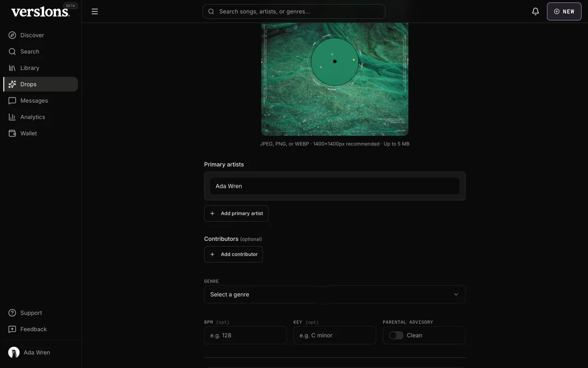Click the Ada Wren name in sidebar footer
The height and width of the screenshot is (368, 588).
[37, 352]
